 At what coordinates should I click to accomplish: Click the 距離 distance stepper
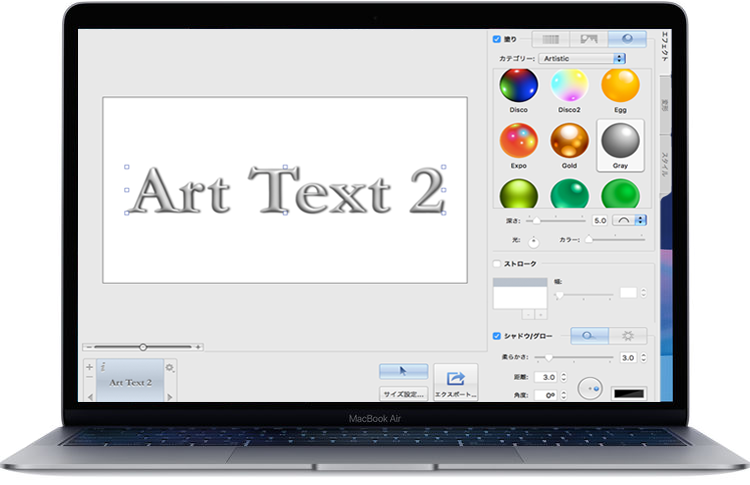(563, 377)
